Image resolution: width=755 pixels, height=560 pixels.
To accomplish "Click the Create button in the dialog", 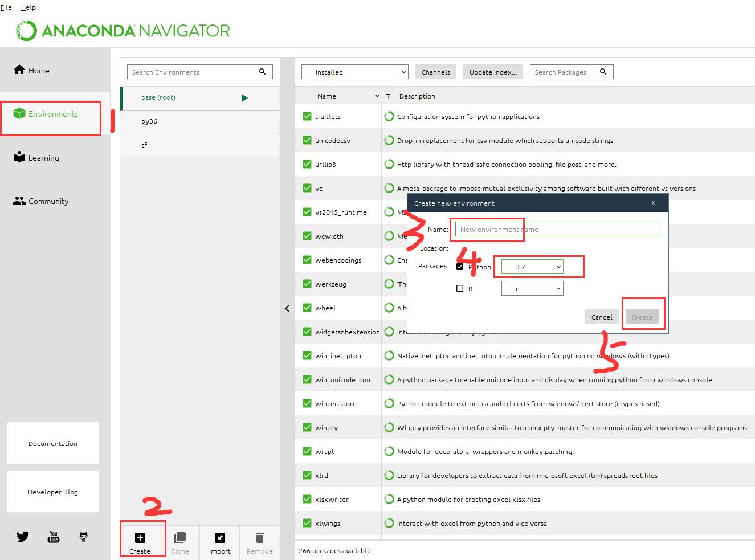I will click(642, 317).
